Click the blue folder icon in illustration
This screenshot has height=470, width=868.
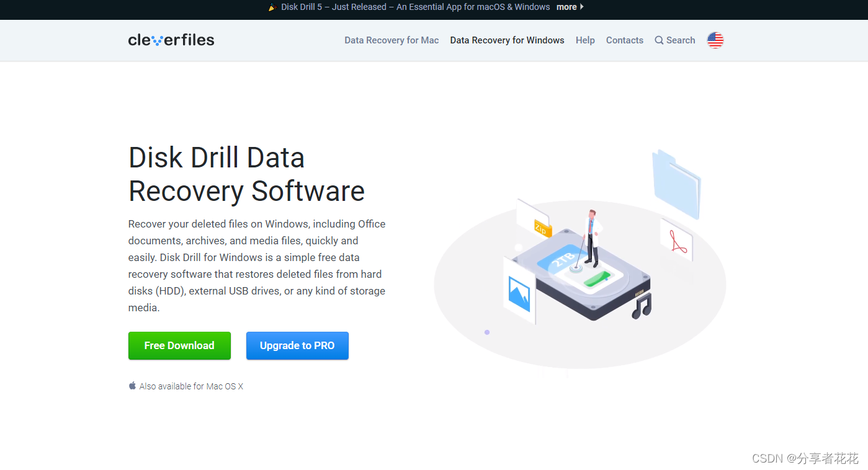tap(676, 184)
